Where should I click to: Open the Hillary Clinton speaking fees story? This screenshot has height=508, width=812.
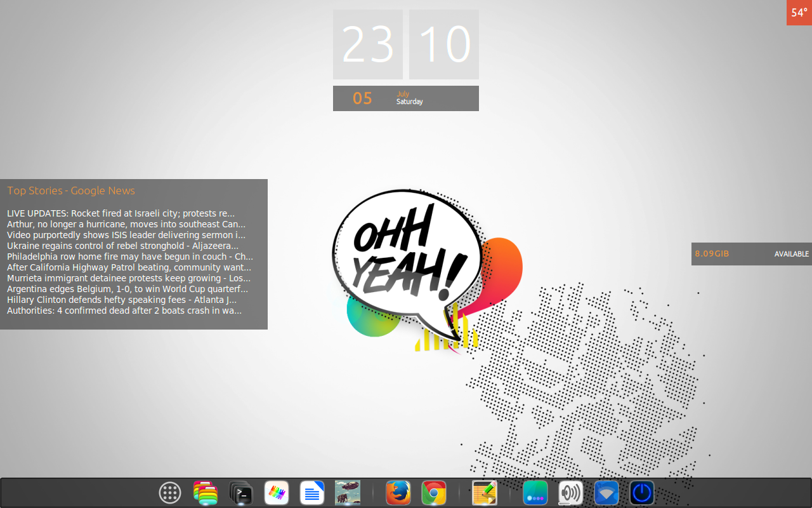pyautogui.click(x=122, y=300)
